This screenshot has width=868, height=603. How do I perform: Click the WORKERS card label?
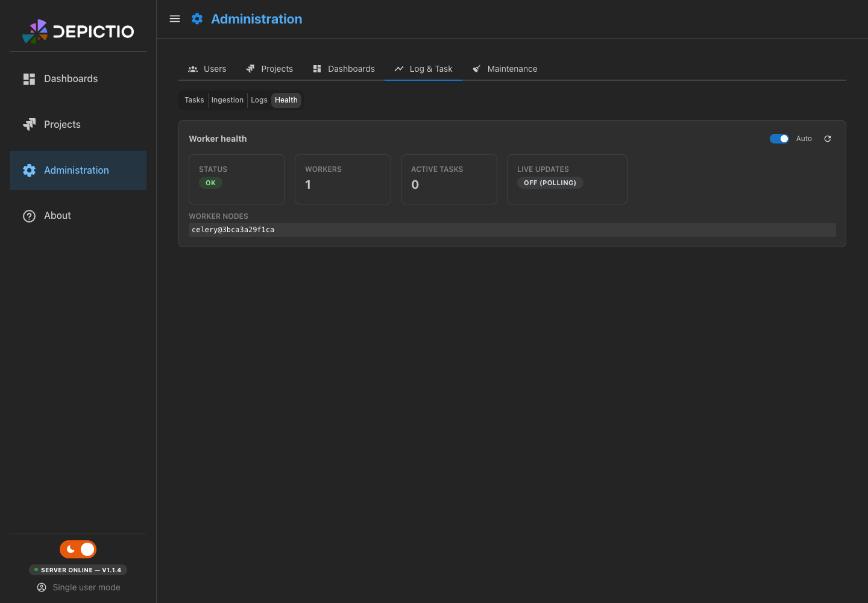pos(323,169)
